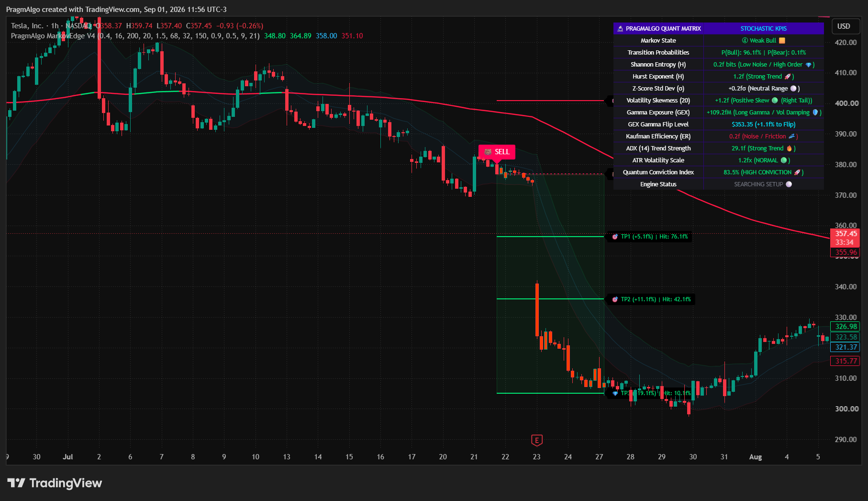Click the 23 date on the time axis

point(536,457)
